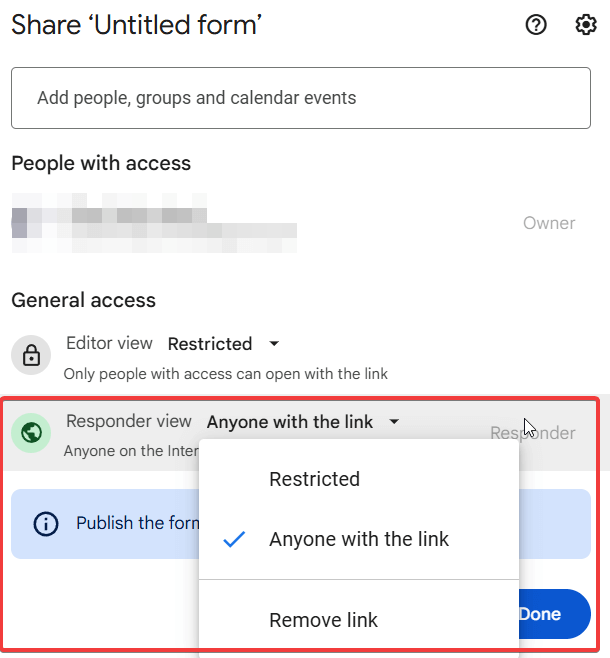610x658 pixels.
Task: Open sharing settings gear icon
Action: [x=586, y=26]
